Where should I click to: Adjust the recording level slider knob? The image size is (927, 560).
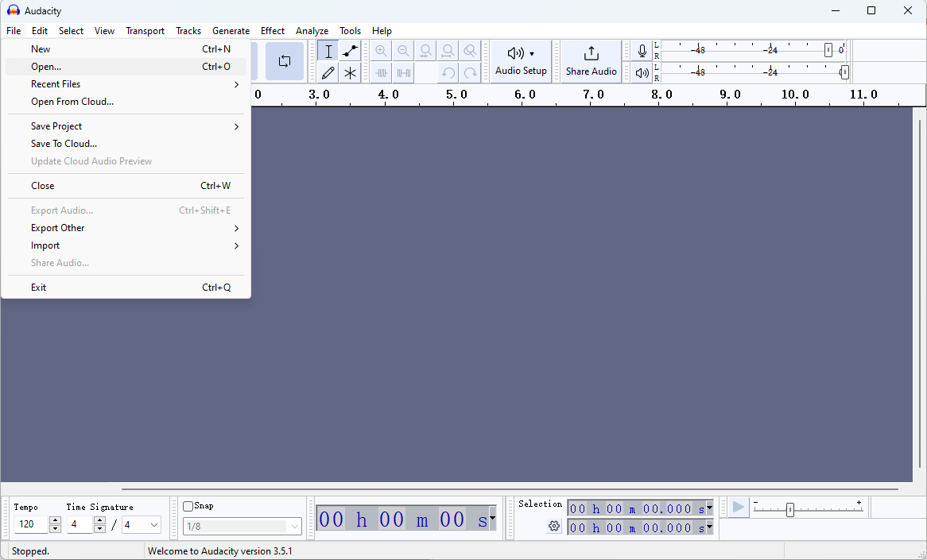pyautogui.click(x=828, y=50)
